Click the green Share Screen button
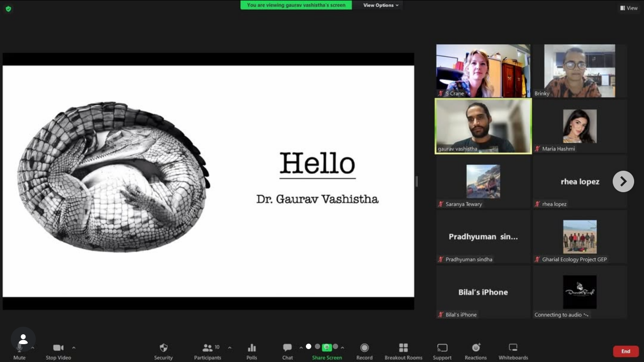Viewport: 644px width, 362px height. (x=327, y=351)
